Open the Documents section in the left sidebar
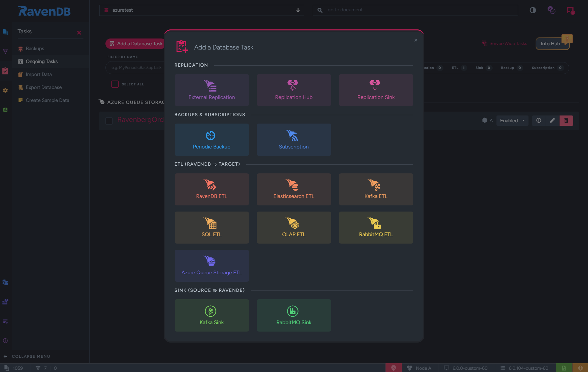588x372 pixels. coord(5,32)
